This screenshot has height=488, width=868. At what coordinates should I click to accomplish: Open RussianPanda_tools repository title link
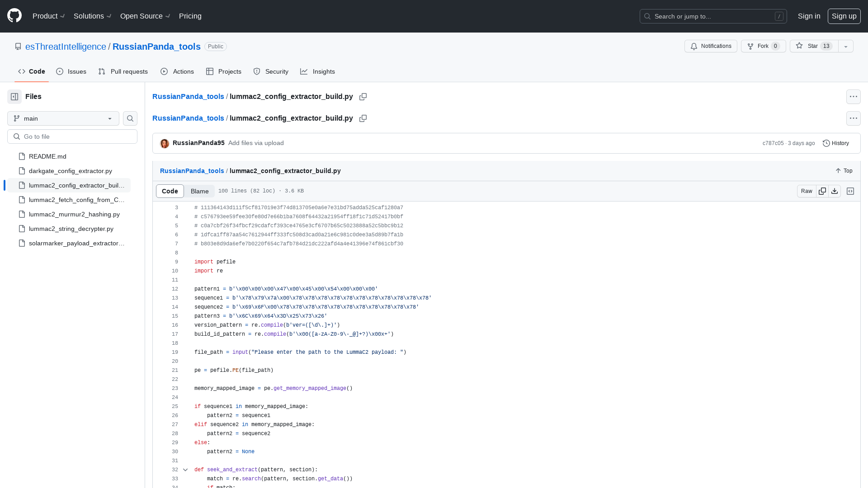point(156,47)
